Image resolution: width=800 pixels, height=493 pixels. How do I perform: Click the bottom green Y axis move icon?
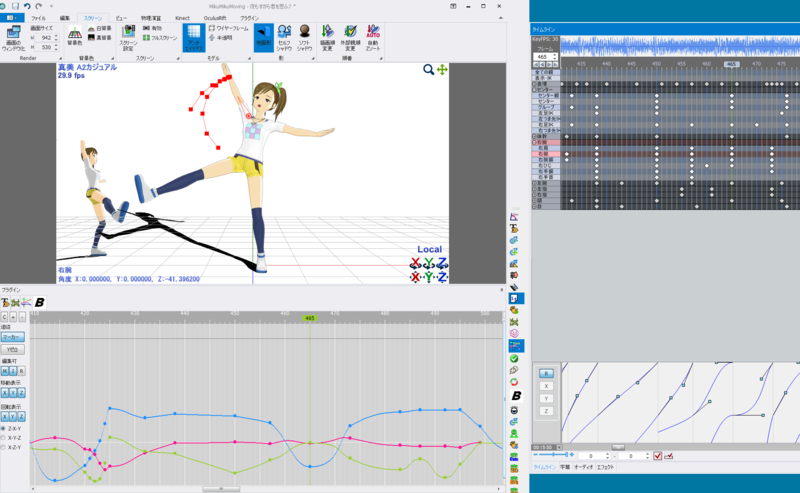click(429, 277)
